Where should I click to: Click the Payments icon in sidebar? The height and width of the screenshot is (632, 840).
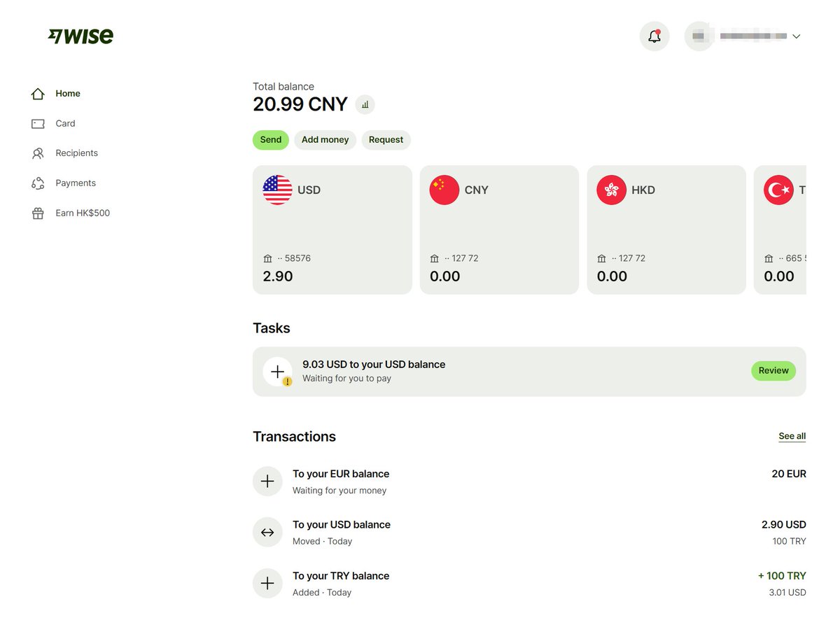tap(38, 183)
